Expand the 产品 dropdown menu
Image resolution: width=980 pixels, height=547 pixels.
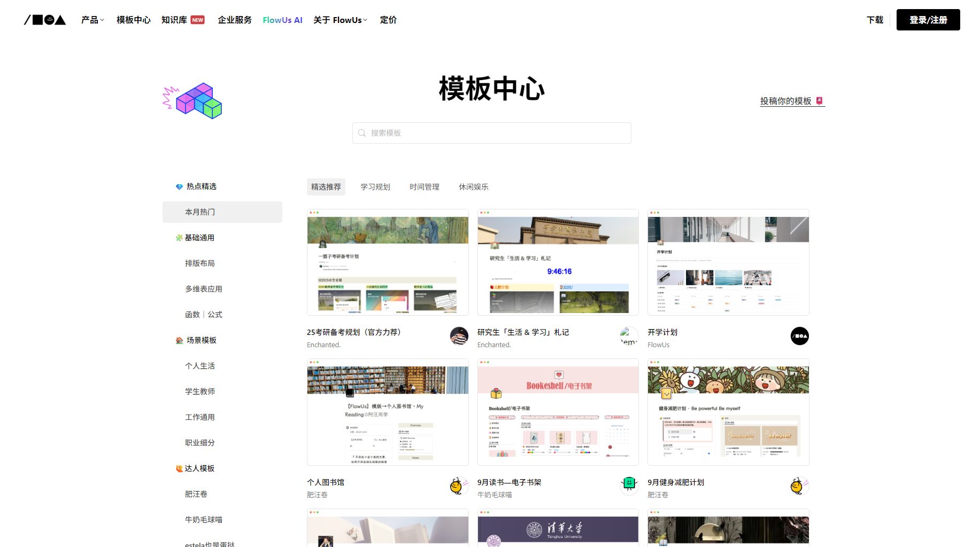point(91,20)
